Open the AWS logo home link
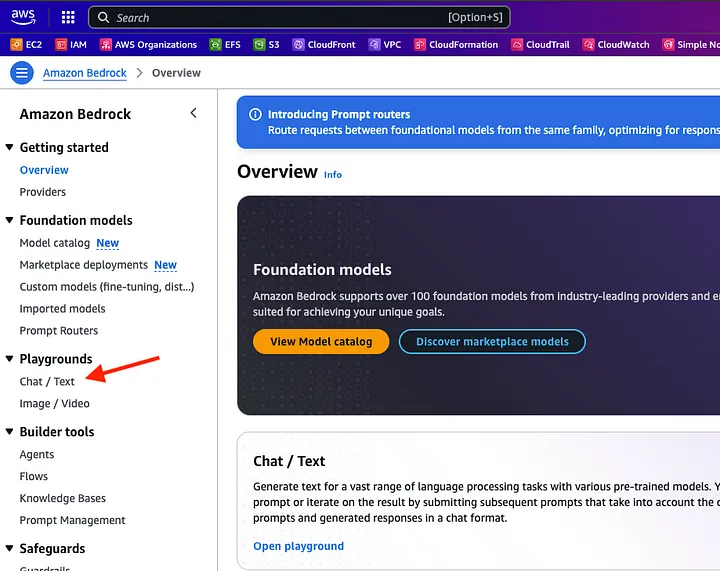 click(x=23, y=17)
